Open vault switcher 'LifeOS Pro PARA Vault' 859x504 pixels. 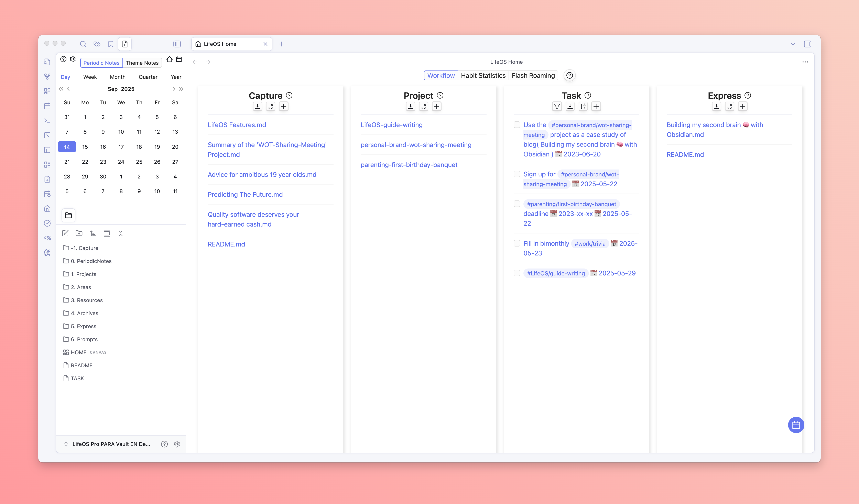[107, 444]
